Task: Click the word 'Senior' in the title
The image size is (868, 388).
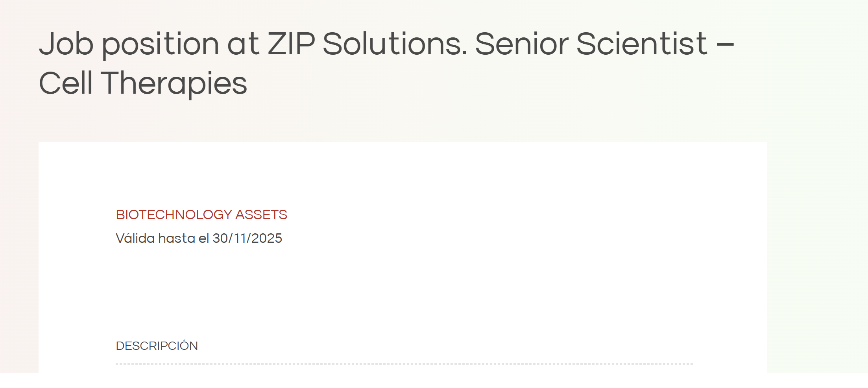Action: 522,43
